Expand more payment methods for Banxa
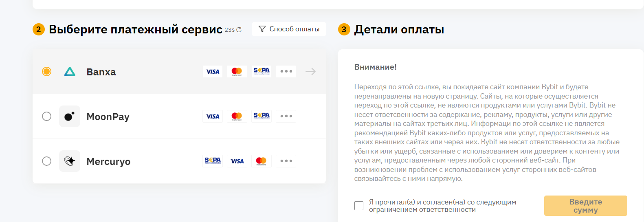Viewport: 644px width, 222px height. coord(286,72)
